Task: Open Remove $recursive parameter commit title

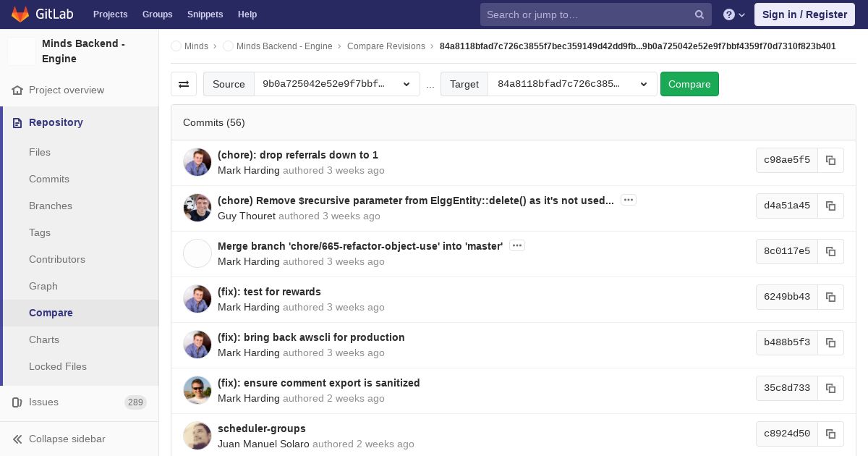Action: tap(416, 200)
